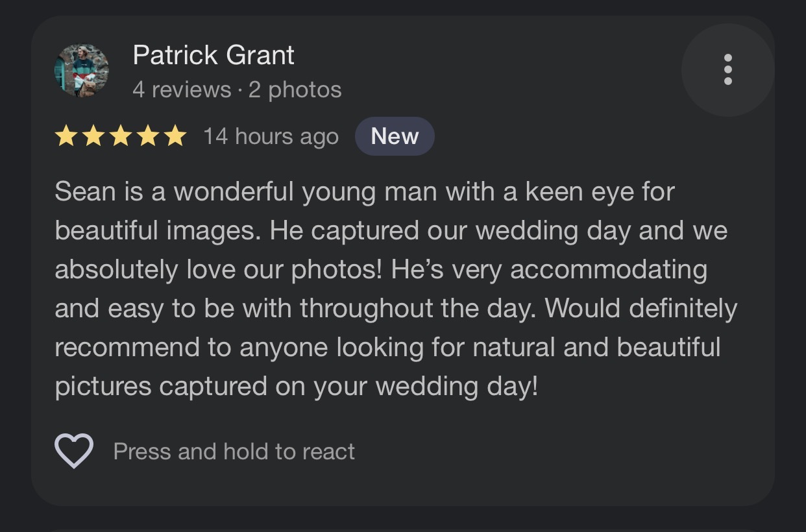Click the "4 reviews" count text
The width and height of the screenshot is (806, 532).
[182, 90]
